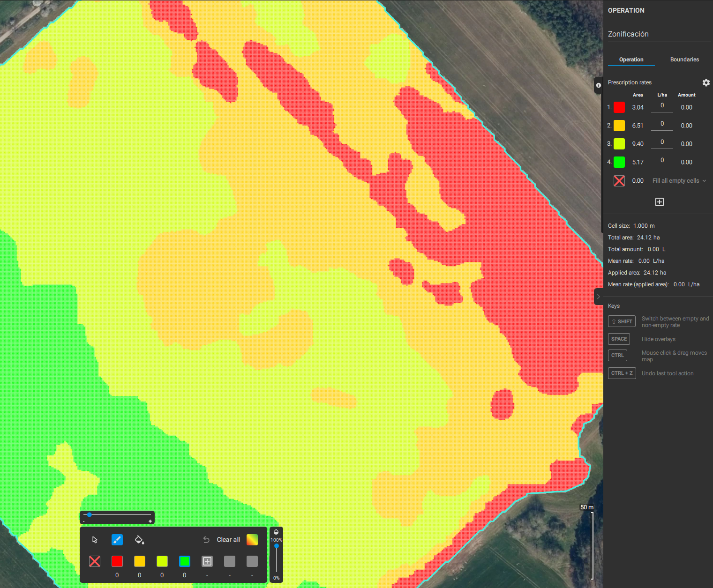Click the Zonificación operation title
The width and height of the screenshot is (713, 588).
click(628, 34)
